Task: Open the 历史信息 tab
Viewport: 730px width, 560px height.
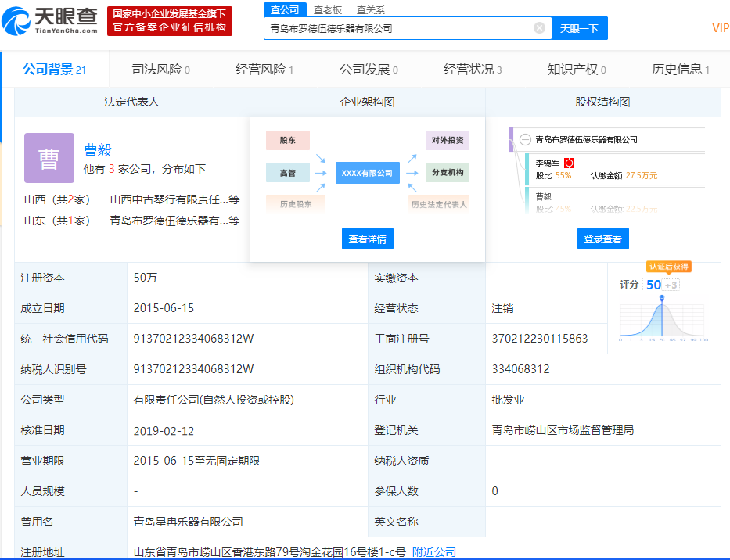Action: pos(681,70)
